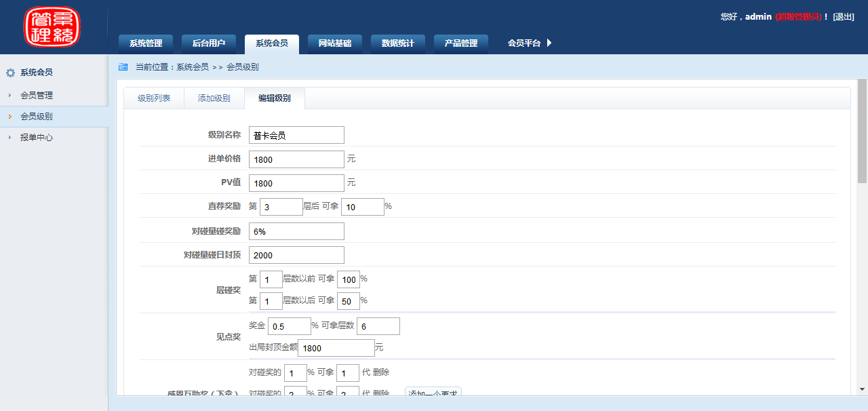Viewport: 868px width, 411px height.
Task: Go to 后台用户 navigation tab
Action: (x=208, y=43)
